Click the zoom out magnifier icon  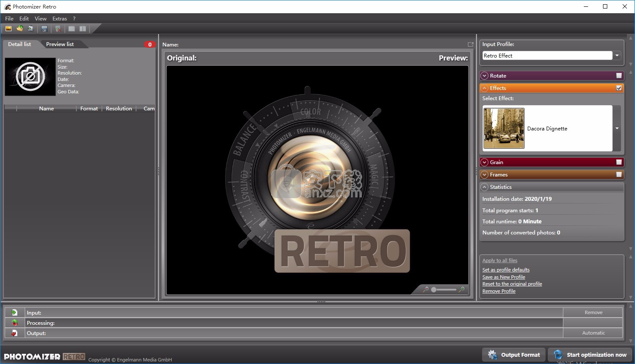pos(426,289)
